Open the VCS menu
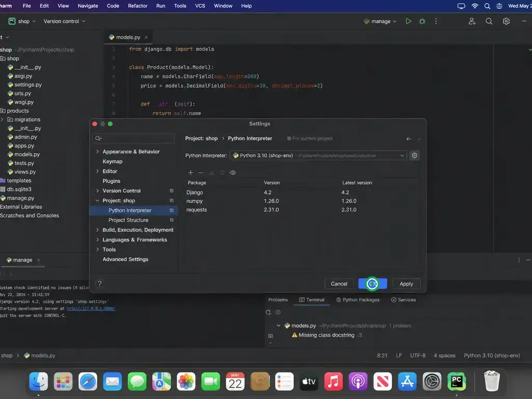 coord(200,6)
